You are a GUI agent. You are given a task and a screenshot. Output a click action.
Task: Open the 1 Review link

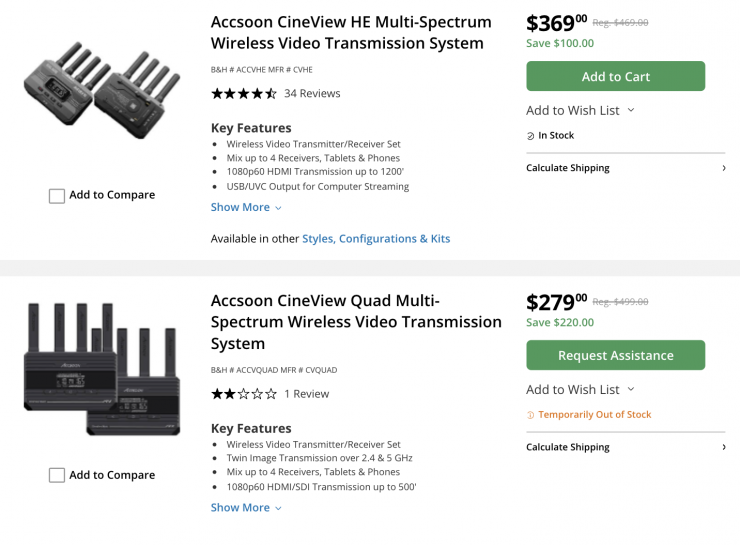point(306,394)
